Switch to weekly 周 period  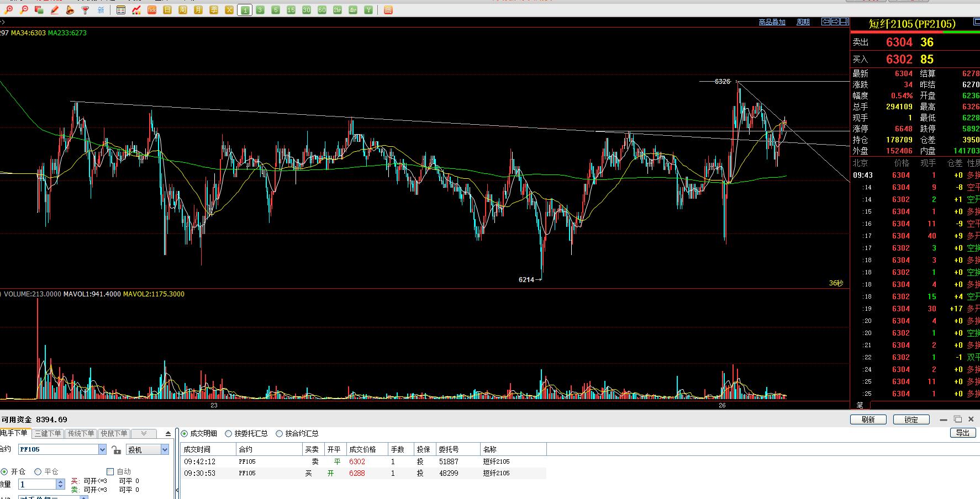point(183,10)
